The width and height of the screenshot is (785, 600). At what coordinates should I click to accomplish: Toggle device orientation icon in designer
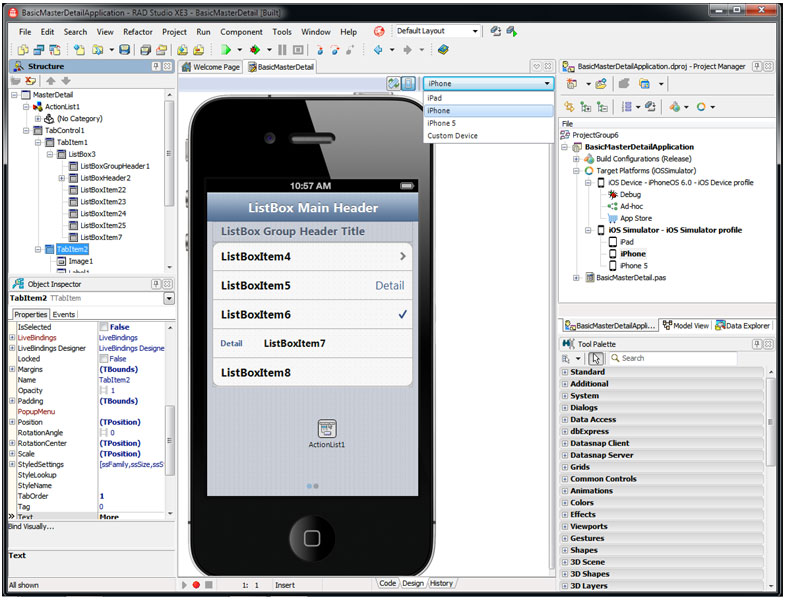pyautogui.click(x=394, y=83)
